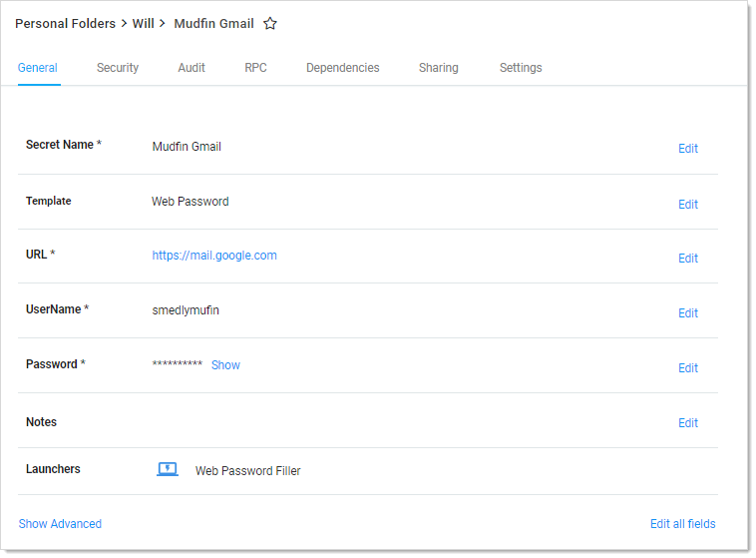The height and width of the screenshot is (558, 756).
Task: Edit the UserName field
Action: pos(688,313)
